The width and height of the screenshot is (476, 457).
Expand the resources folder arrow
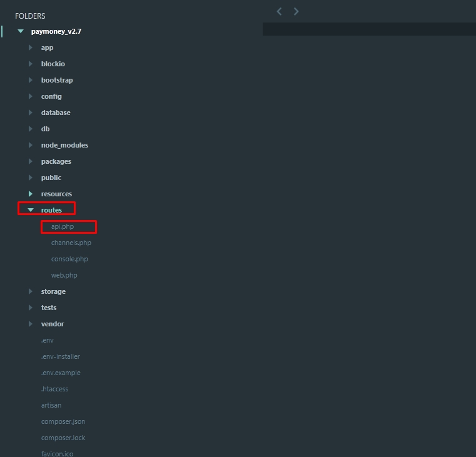[x=30, y=194]
